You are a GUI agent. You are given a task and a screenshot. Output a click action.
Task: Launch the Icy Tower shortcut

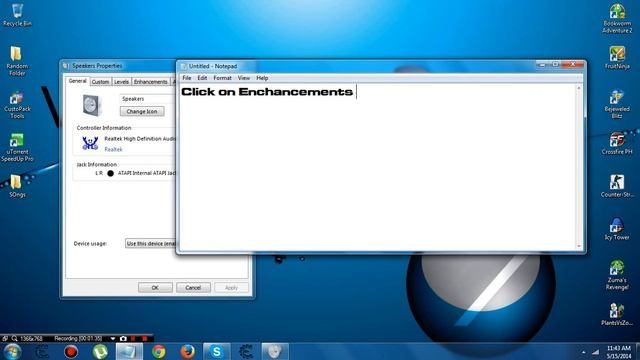point(617,229)
